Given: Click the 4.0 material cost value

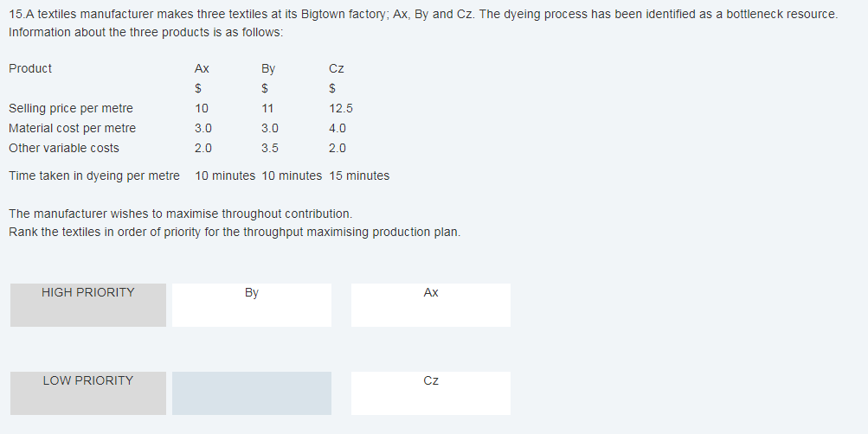Looking at the screenshot, I should pyautogui.click(x=338, y=128).
